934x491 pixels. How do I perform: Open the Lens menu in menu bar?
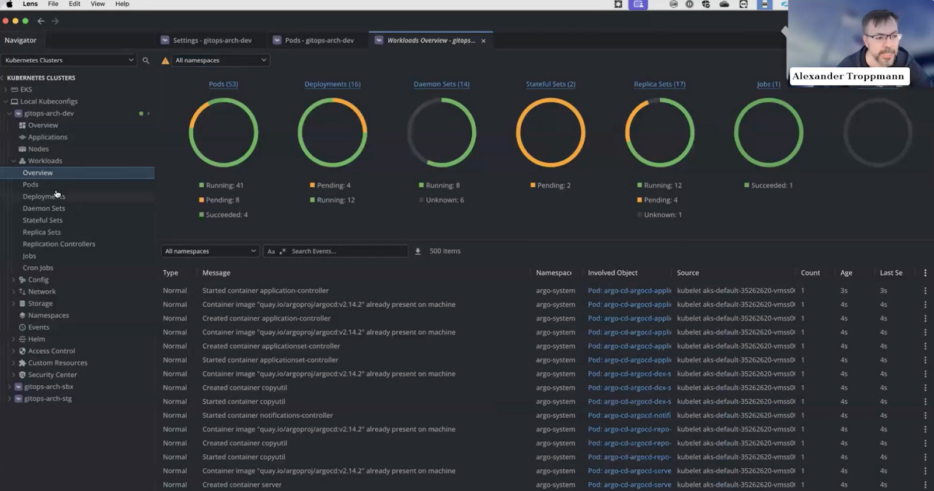pos(30,4)
